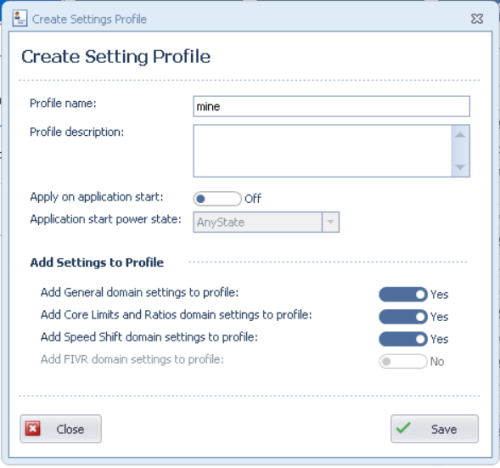Switch off Speed Shift domain settings toggle
Image resolution: width=500 pixels, height=468 pixels.
click(x=403, y=339)
